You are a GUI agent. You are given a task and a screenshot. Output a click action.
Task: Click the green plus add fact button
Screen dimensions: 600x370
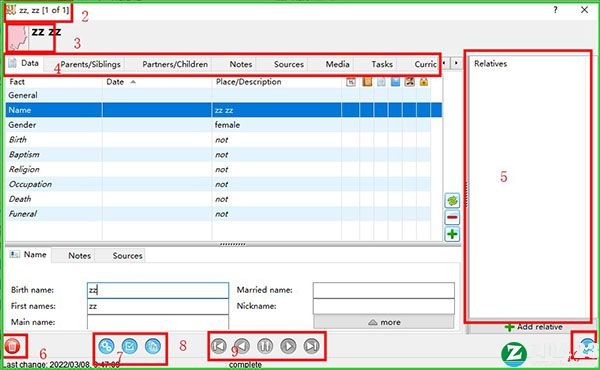tap(452, 234)
